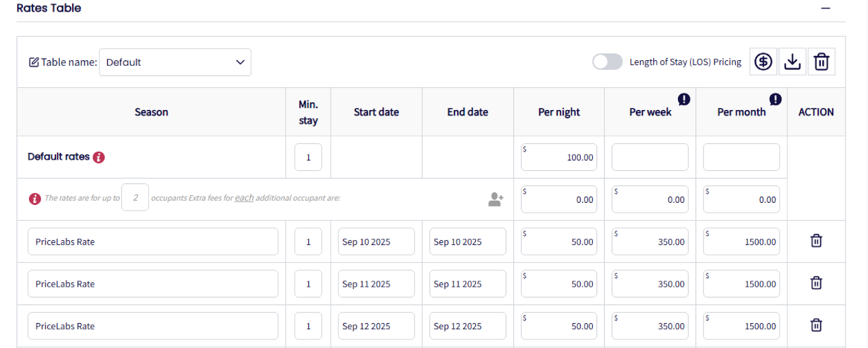This screenshot has height=348, width=868.
Task: Click the occupants count field
Action: click(x=135, y=198)
